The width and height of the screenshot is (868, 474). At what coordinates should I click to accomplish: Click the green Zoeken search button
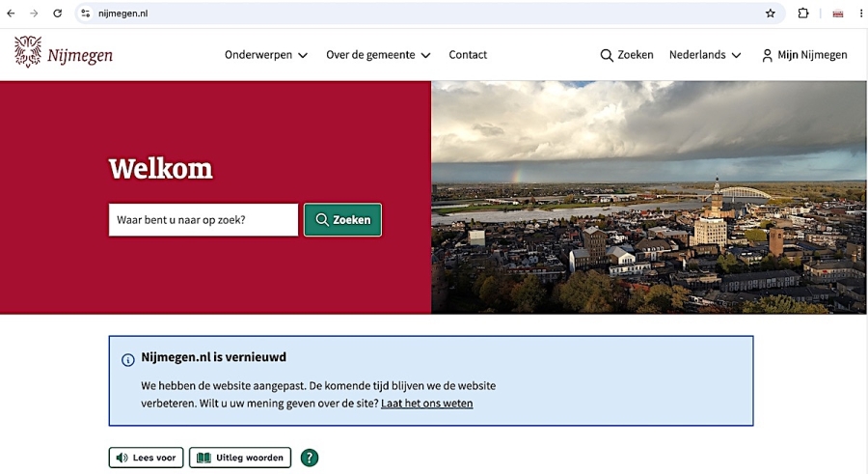click(342, 219)
